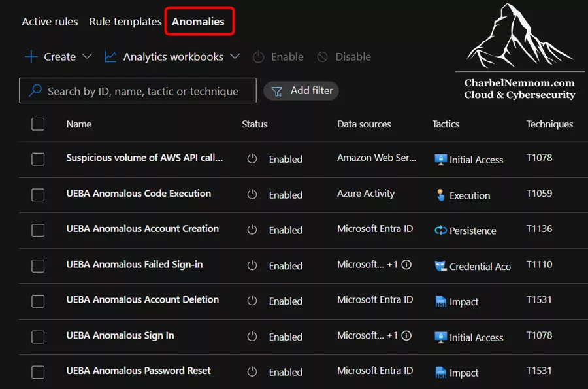This screenshot has width=588, height=389.
Task: Click the Disable toolbar button label
Action: (353, 57)
